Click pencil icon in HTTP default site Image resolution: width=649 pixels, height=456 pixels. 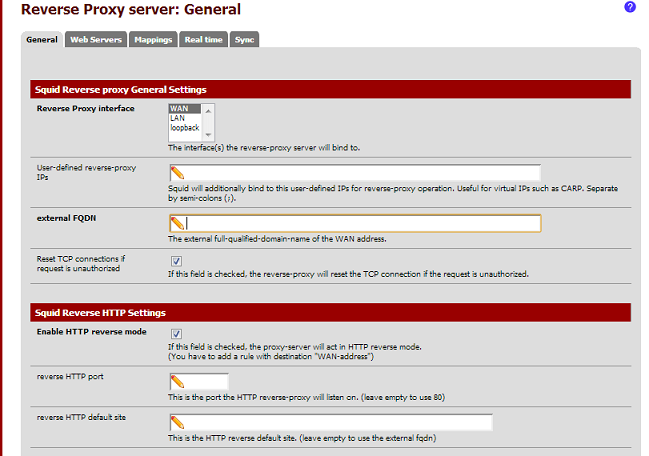(x=177, y=422)
